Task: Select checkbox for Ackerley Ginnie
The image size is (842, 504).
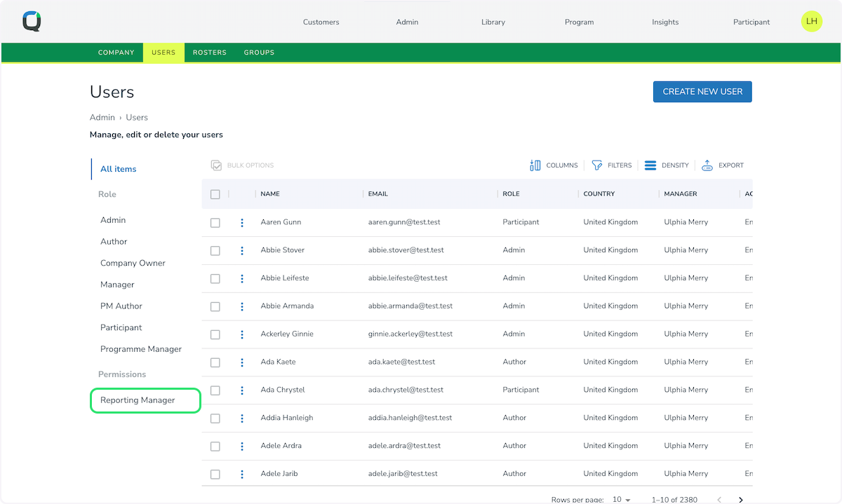Action: (215, 334)
